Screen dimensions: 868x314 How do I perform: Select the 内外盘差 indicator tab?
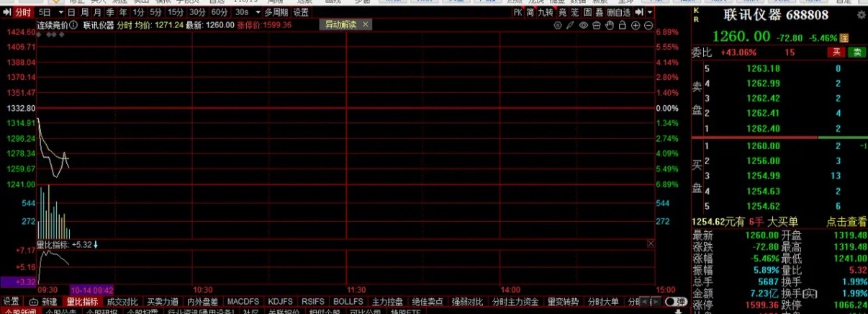[x=202, y=301]
